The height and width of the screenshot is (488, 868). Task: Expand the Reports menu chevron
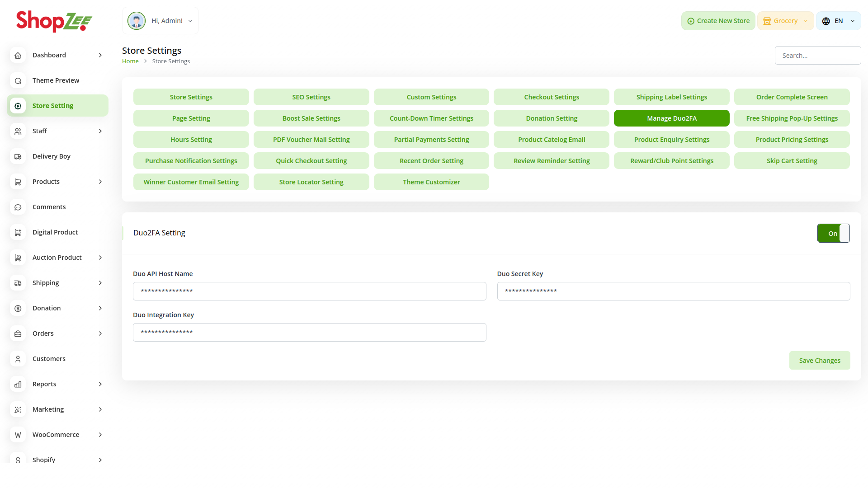(x=100, y=384)
